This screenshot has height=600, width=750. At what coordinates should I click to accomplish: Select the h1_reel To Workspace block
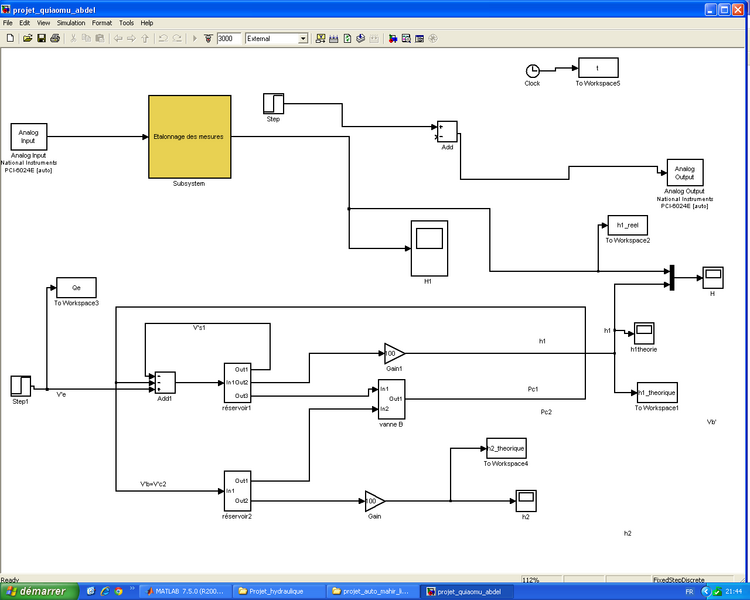(628, 225)
